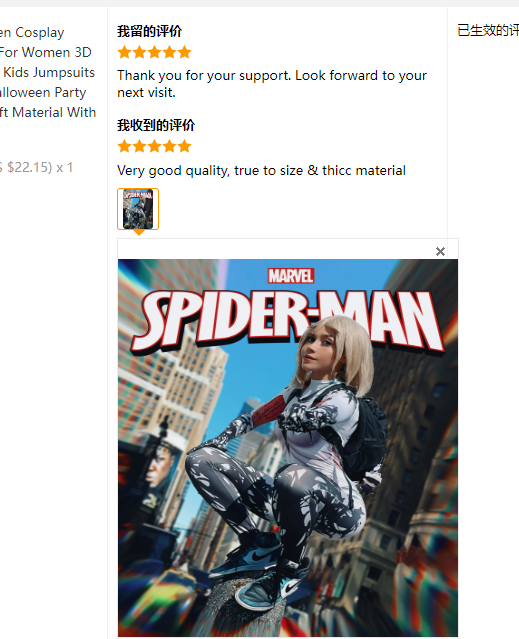Open the Cosplay product title link
The height and width of the screenshot is (639, 519).
(32, 32)
